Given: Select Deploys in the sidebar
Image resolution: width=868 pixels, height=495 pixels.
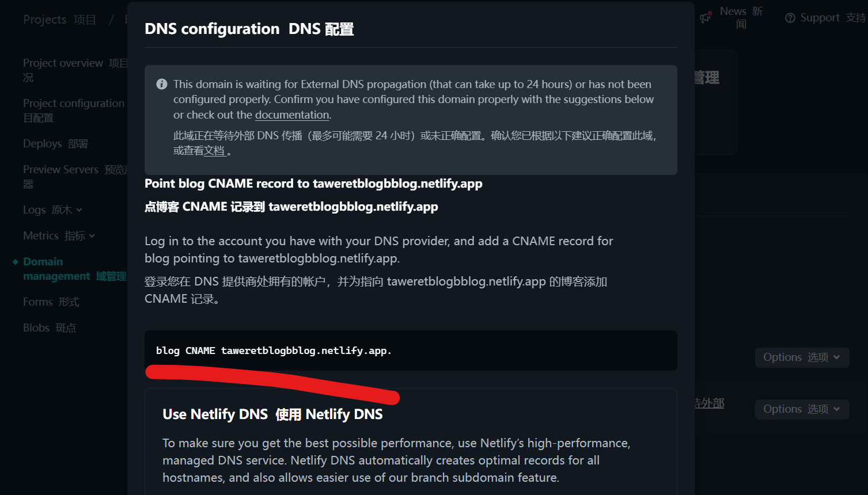Looking at the screenshot, I should (55, 143).
